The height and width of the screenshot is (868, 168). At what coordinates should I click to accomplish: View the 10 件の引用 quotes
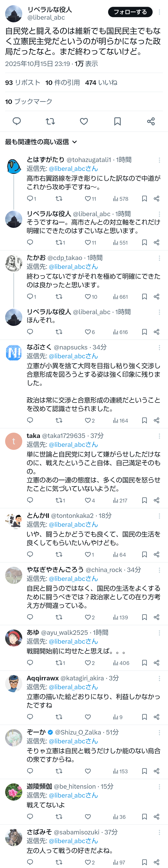click(63, 83)
